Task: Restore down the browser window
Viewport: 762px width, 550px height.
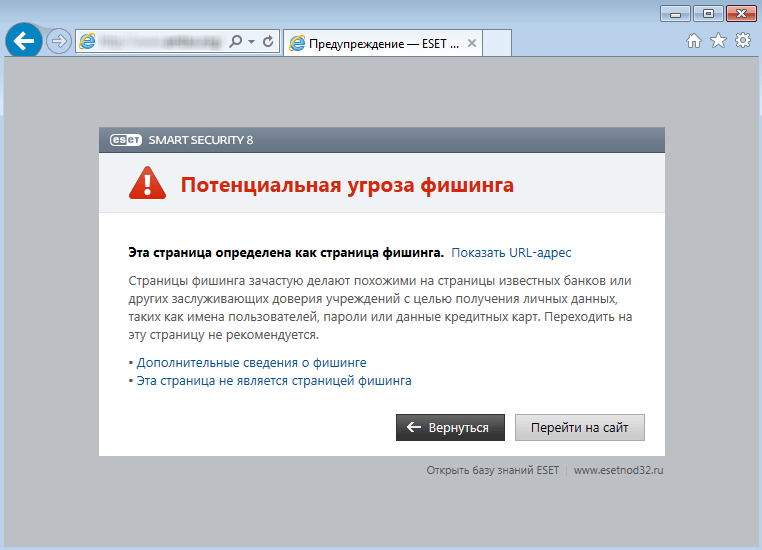Action: pyautogui.click(x=708, y=14)
